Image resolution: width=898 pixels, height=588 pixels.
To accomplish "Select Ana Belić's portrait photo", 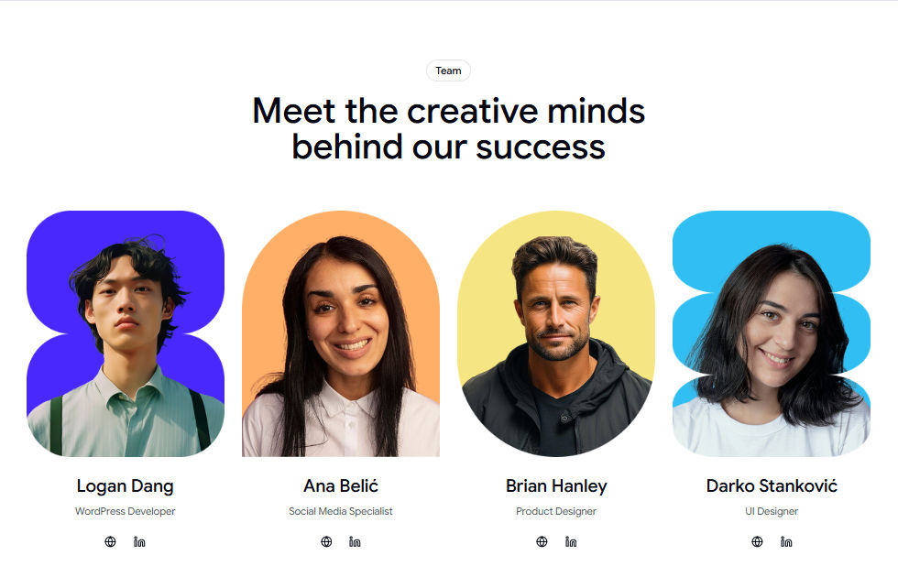I will (x=341, y=333).
